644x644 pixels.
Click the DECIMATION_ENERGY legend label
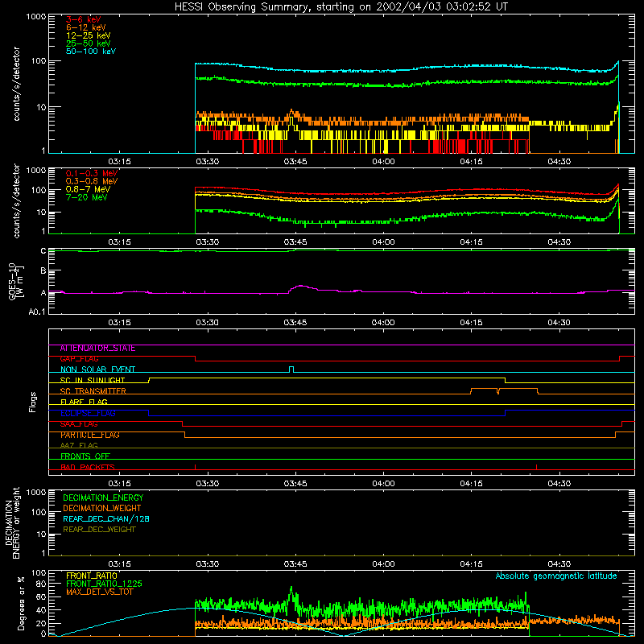103,497
